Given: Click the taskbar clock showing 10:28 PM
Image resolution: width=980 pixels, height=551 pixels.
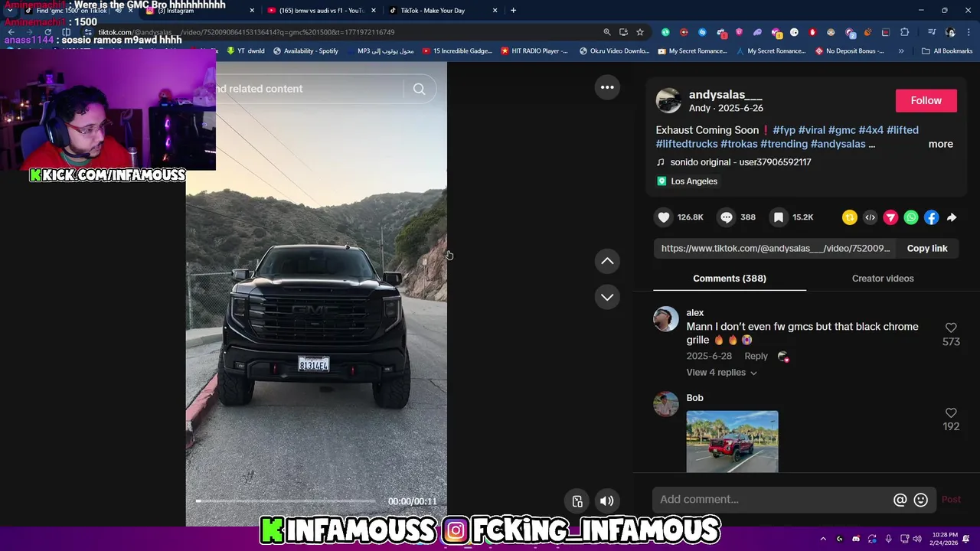Looking at the screenshot, I should click(x=945, y=539).
